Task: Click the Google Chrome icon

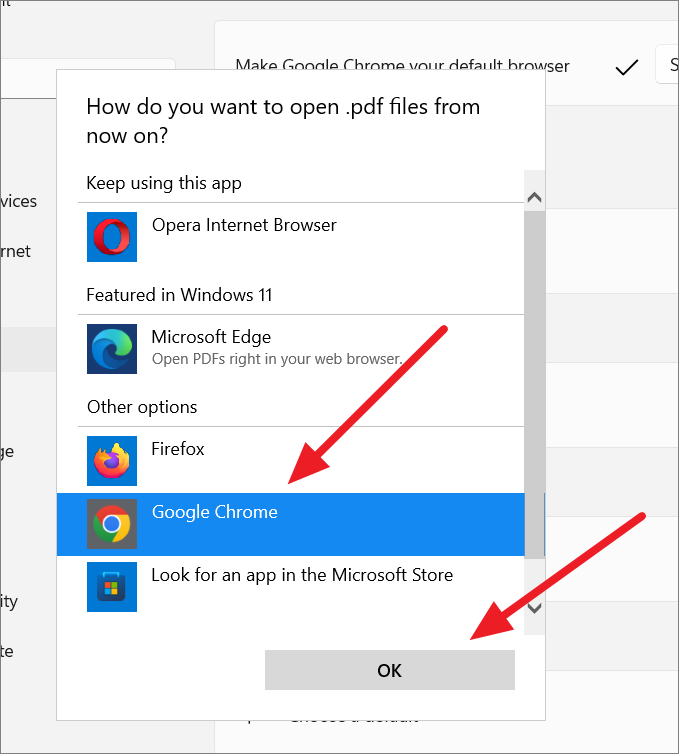Action: (112, 524)
